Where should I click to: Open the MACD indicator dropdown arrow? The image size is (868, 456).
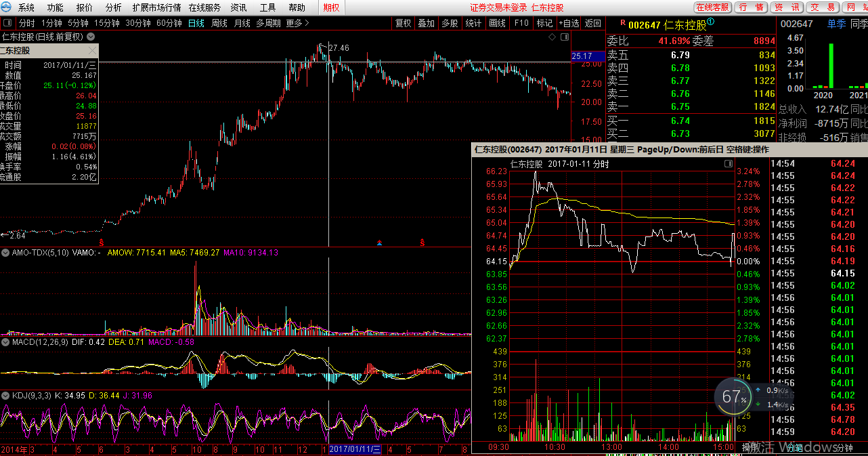(x=5, y=342)
